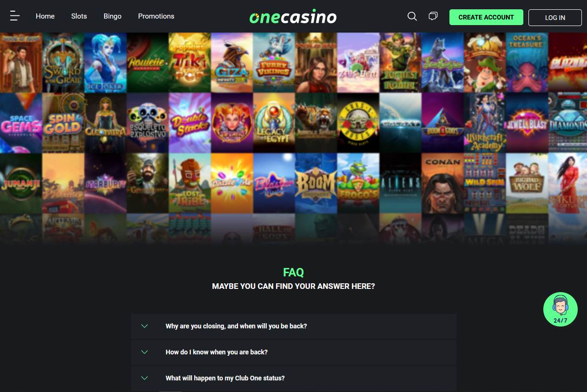Select the Big Bad Wolf game tile
The height and width of the screenshot is (392, 587).
coord(527,183)
